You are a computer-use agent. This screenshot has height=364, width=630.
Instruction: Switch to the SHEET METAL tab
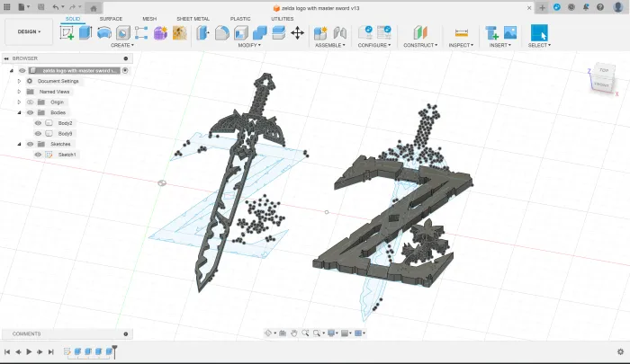193,19
